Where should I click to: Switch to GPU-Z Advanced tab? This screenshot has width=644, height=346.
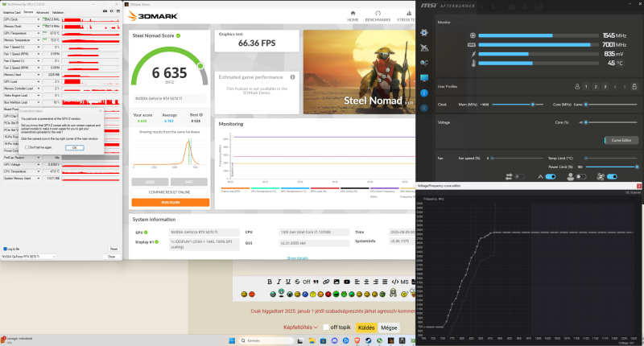pos(43,12)
